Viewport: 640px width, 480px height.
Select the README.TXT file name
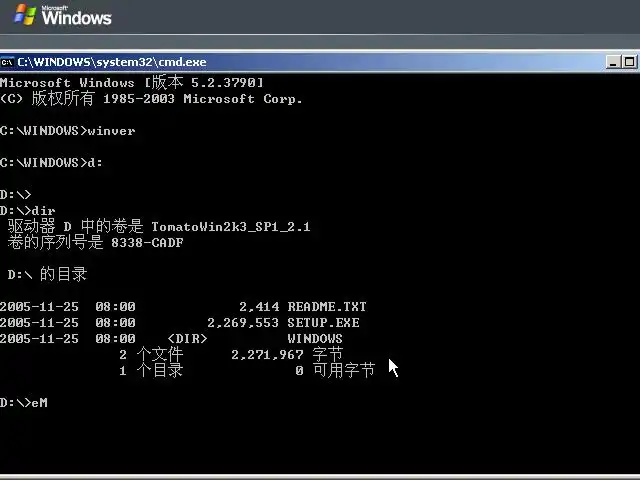[327, 307]
